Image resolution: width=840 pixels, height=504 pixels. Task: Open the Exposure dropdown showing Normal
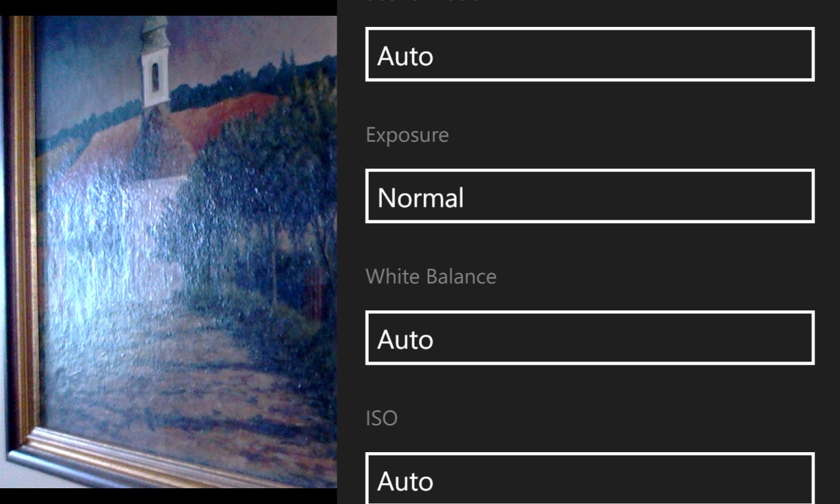(590, 196)
